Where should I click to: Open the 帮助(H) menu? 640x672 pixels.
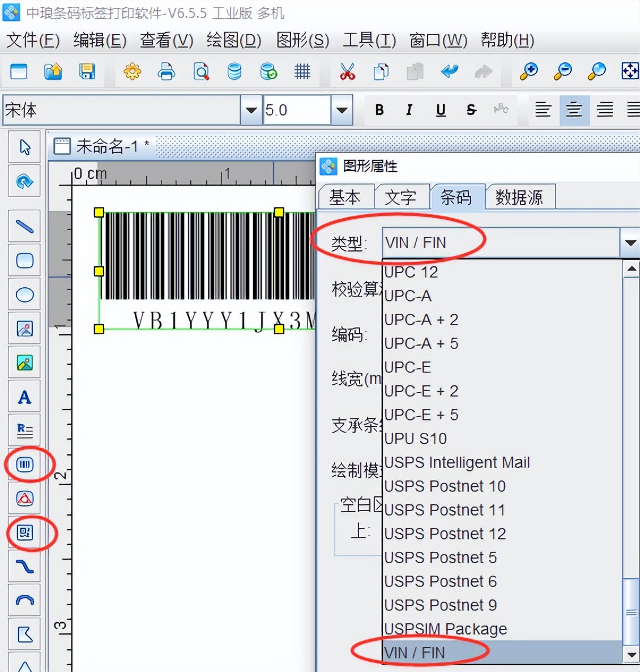507,40
